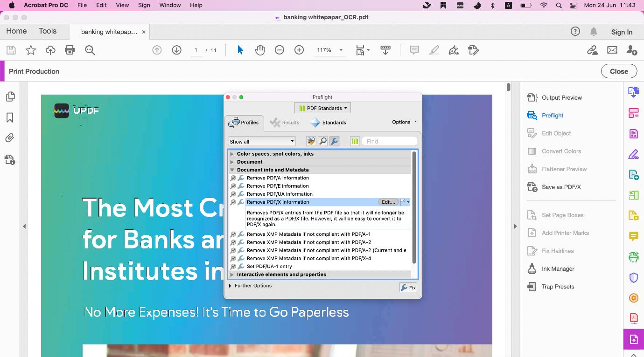Open the Protect shield tool in right rail
This screenshot has width=644, height=357.
[633, 278]
